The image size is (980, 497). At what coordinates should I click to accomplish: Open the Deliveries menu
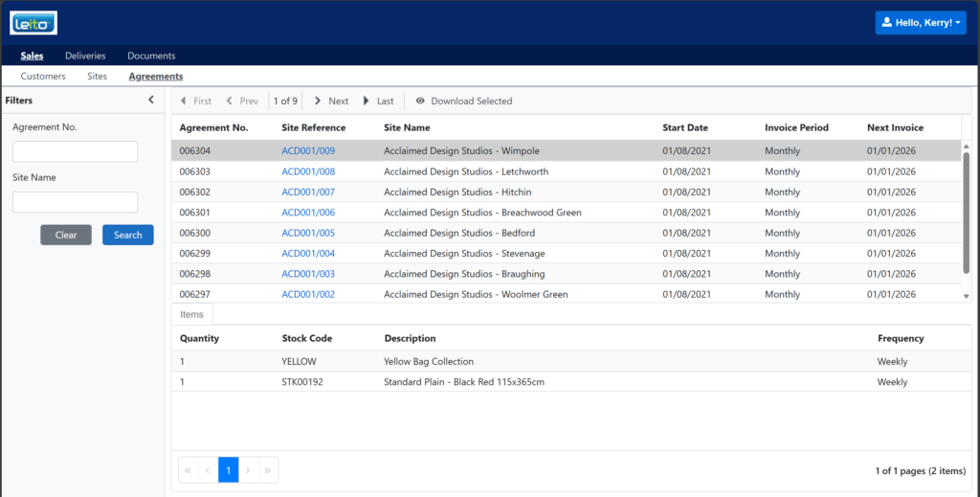85,56
